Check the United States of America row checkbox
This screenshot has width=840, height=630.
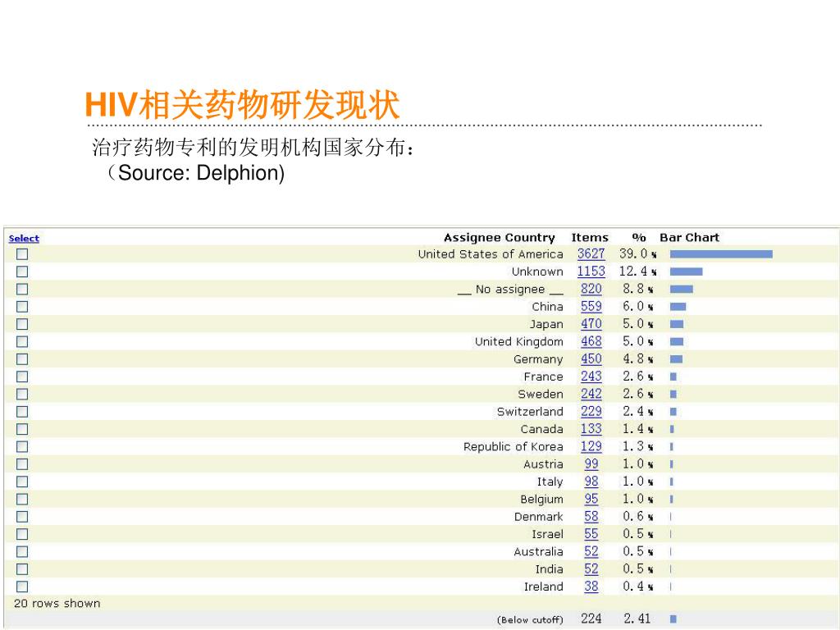click(x=22, y=254)
